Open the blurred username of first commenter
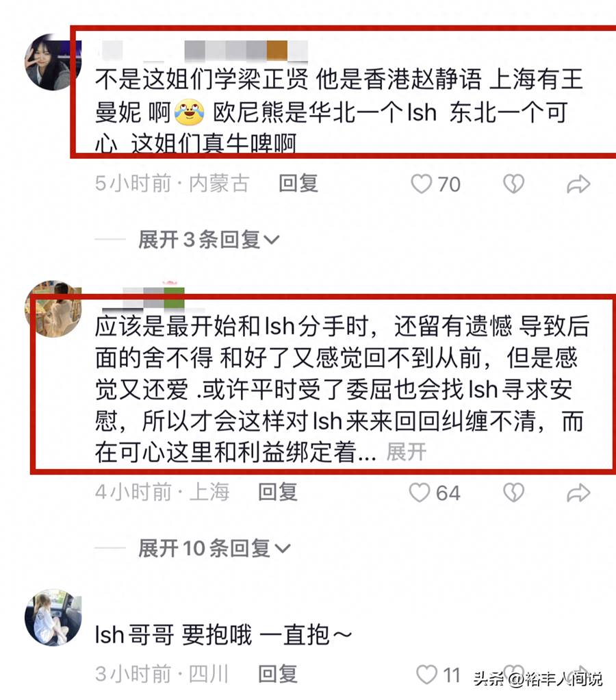Screen dimensions: 616x700 pyautogui.click(x=203, y=51)
